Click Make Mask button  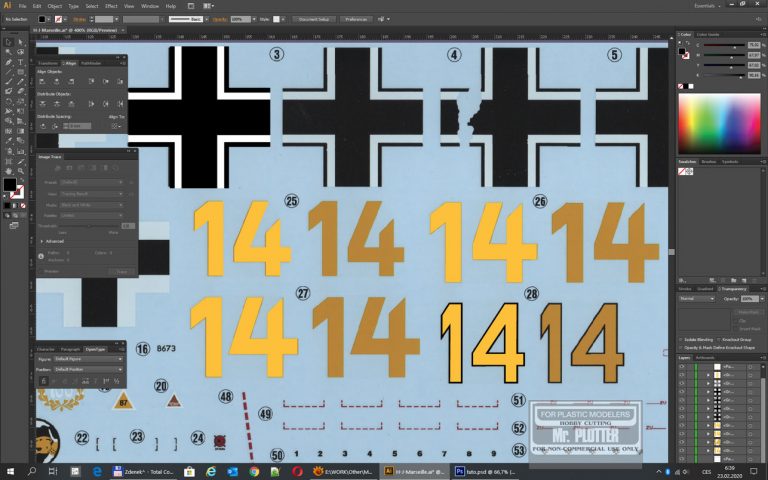[748, 312]
